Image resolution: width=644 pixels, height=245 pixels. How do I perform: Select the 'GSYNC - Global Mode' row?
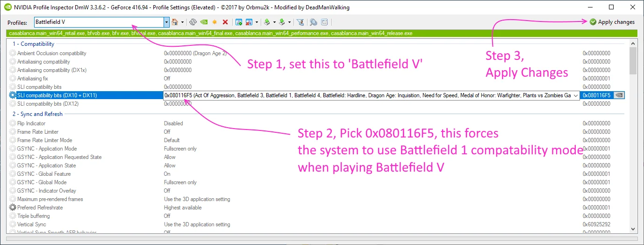[317, 182]
